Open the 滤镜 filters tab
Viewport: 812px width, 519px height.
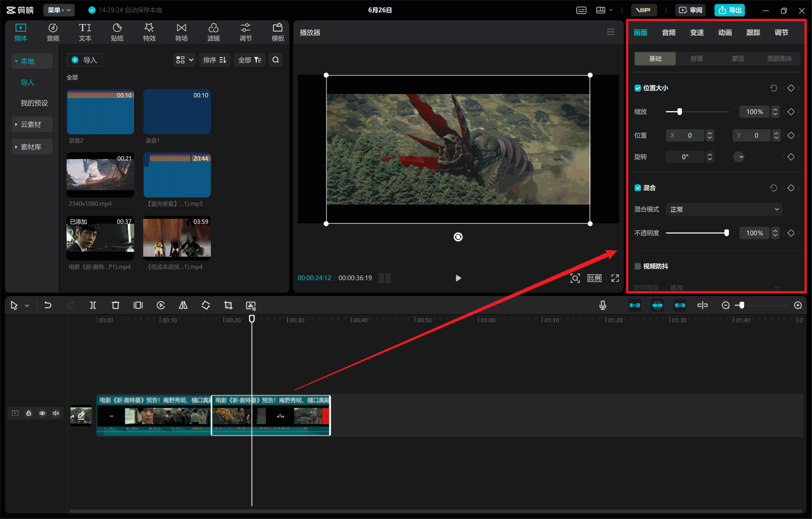214,32
